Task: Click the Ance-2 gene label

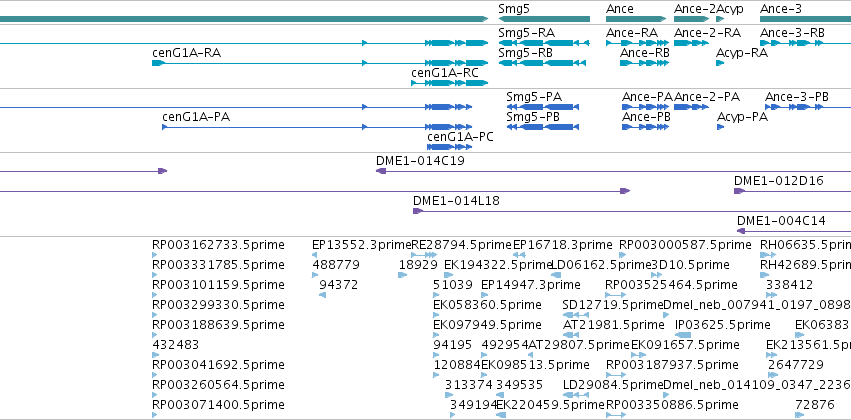Action: [695, 9]
